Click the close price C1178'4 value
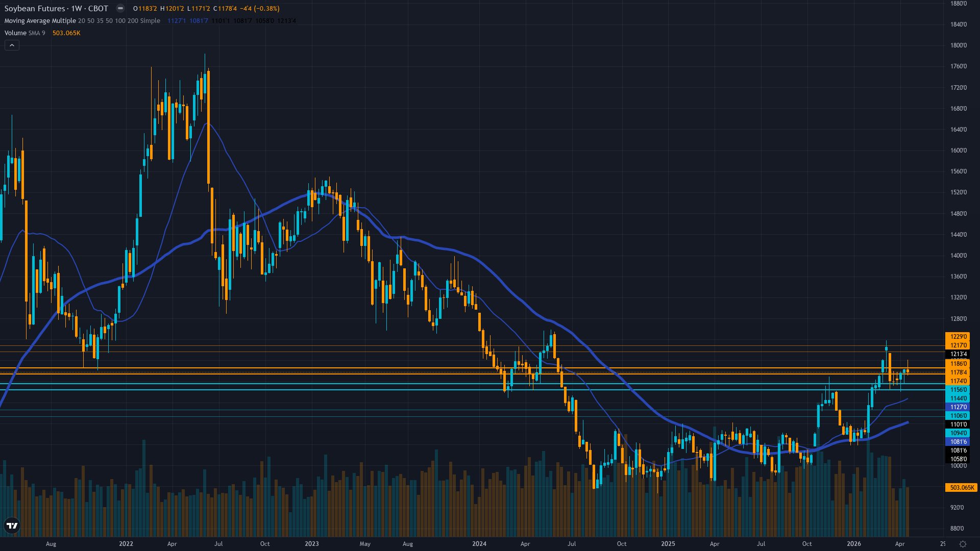This screenshot has width=980, height=551. coord(225,9)
